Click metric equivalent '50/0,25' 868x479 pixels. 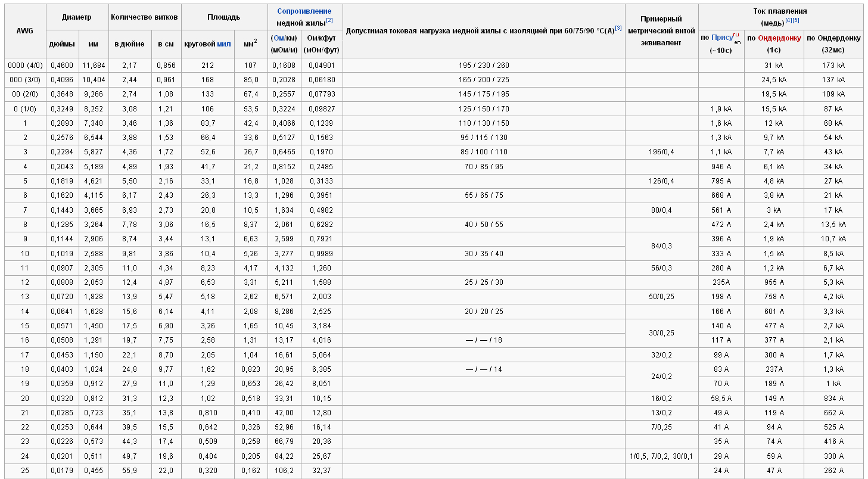(x=661, y=297)
